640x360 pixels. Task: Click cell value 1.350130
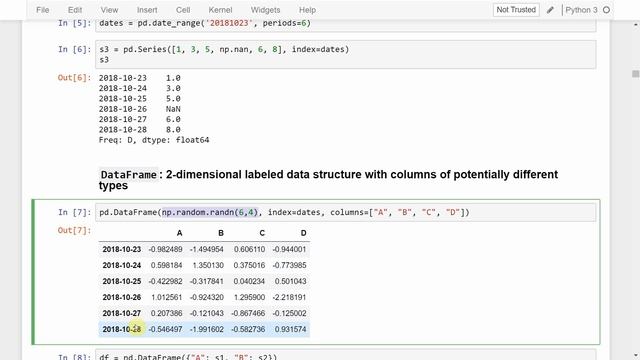click(x=208, y=265)
